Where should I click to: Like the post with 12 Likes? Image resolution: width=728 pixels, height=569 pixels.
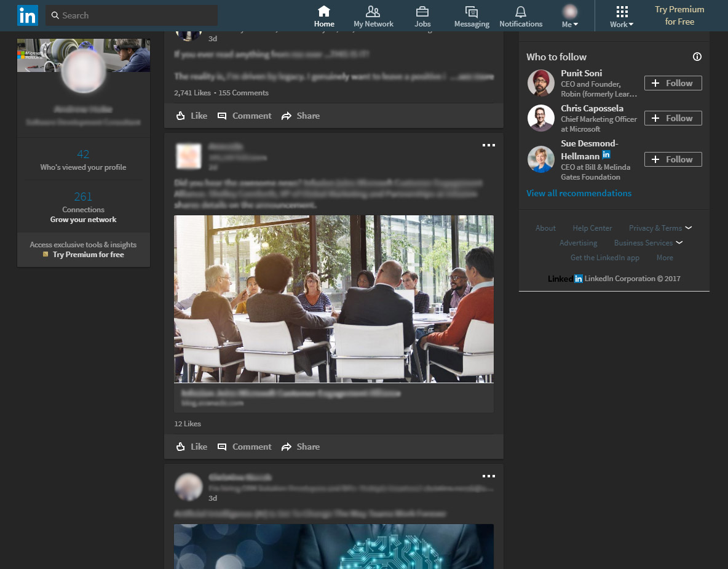click(191, 447)
